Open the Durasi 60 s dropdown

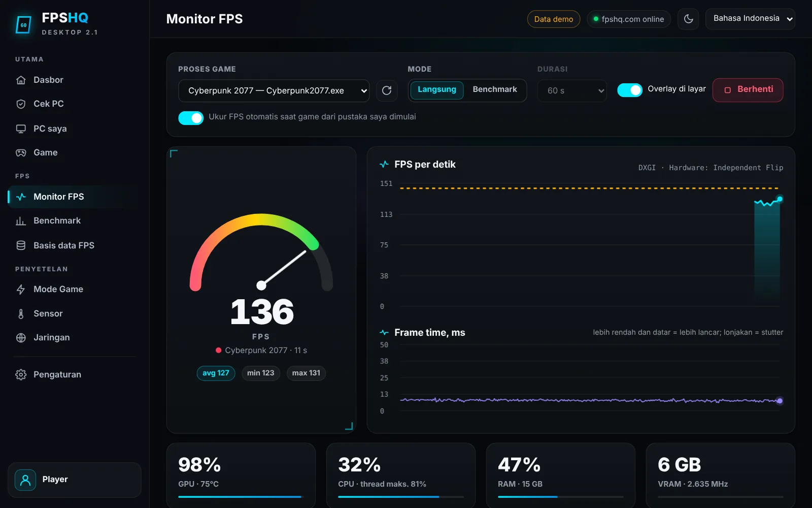[572, 90]
